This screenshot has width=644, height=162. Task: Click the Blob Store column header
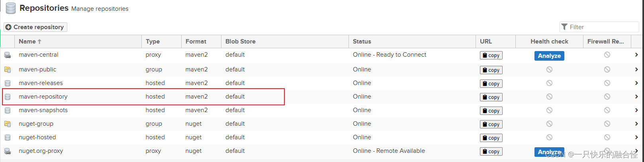pos(285,41)
